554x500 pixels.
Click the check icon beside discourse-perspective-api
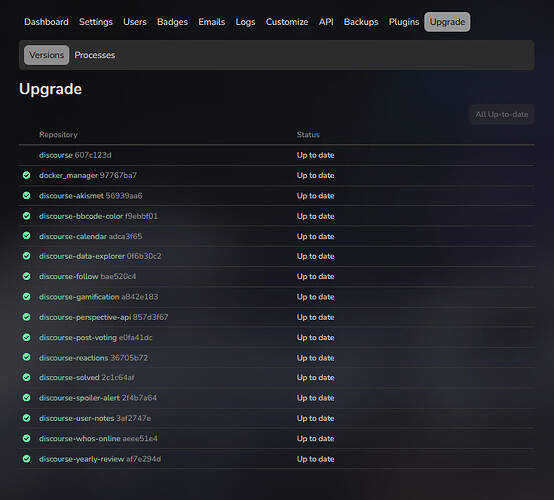26,317
